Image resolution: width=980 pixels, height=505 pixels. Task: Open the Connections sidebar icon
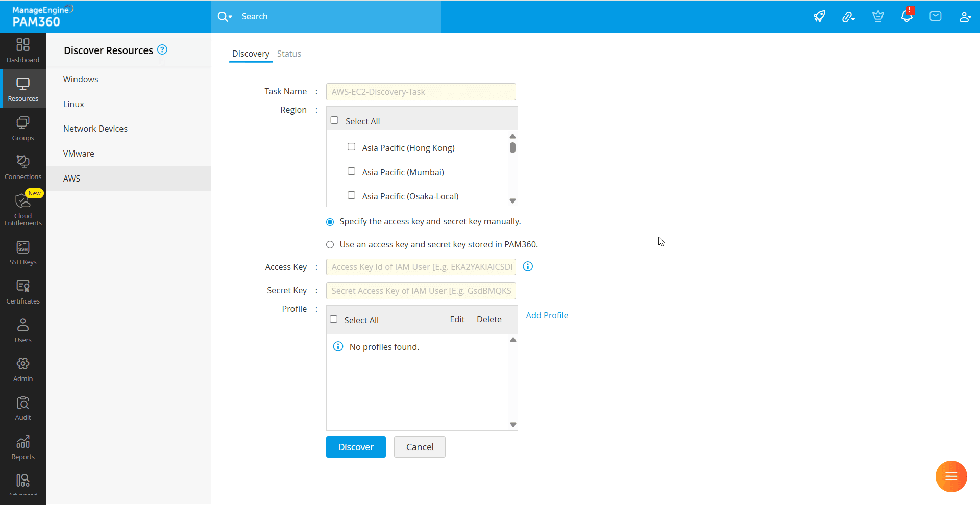pyautogui.click(x=23, y=167)
